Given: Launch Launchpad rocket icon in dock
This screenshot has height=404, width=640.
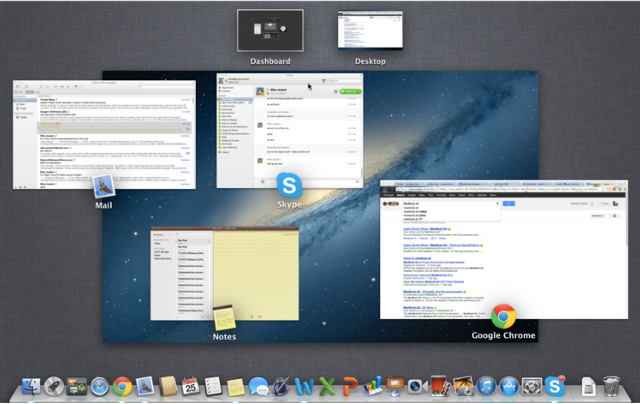Looking at the screenshot, I should [54, 386].
